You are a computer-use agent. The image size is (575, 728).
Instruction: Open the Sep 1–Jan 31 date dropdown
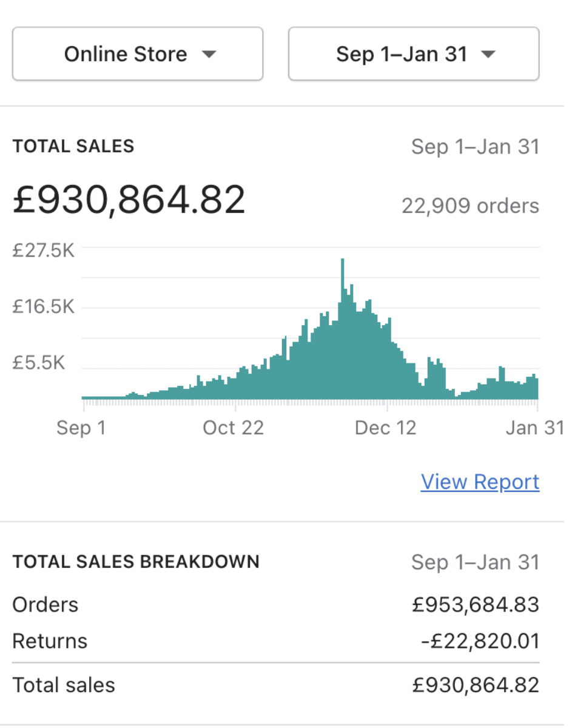413,54
